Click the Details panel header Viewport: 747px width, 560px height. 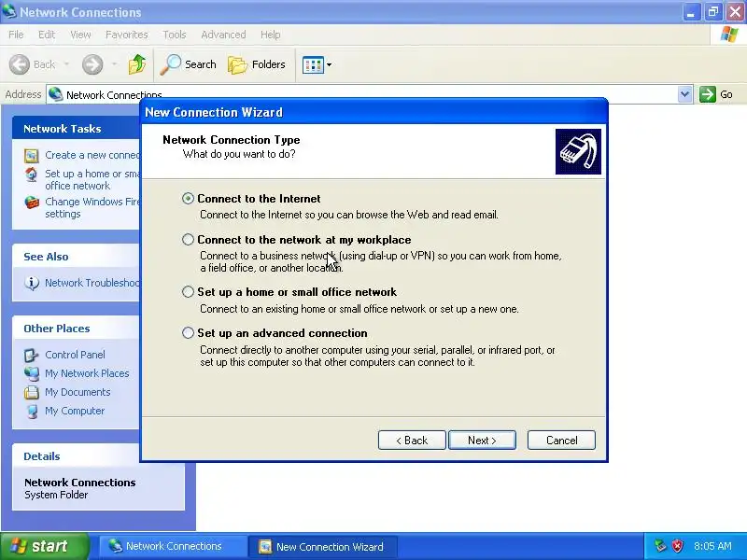[77, 456]
